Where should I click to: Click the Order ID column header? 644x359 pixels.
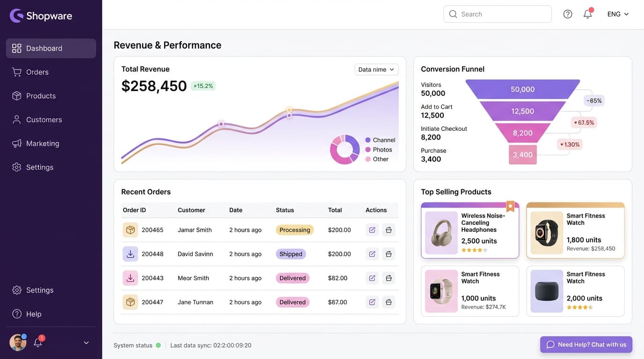[x=134, y=210]
